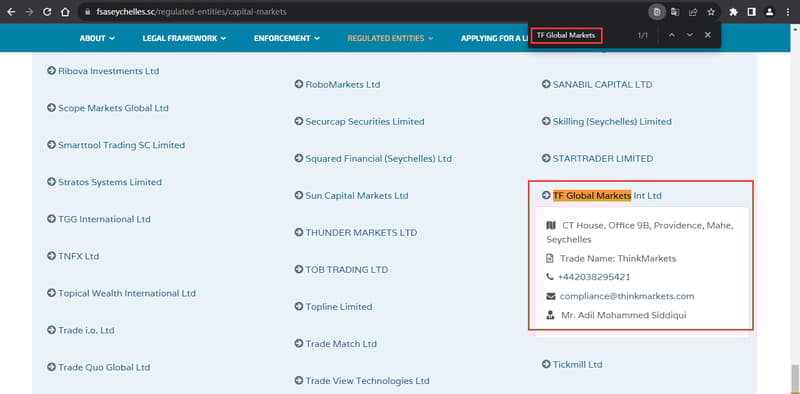The height and width of the screenshot is (394, 800).
Task: Open the browser home page
Action: click(65, 12)
